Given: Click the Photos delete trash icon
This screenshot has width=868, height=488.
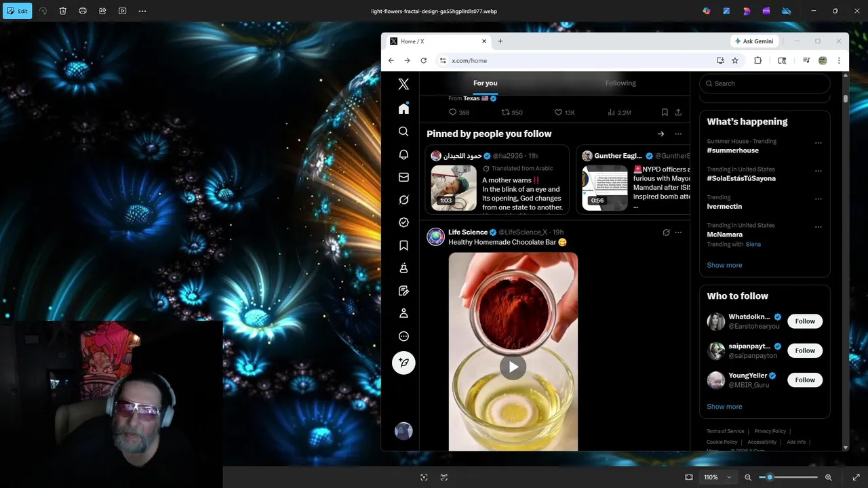Looking at the screenshot, I should click(x=62, y=11).
